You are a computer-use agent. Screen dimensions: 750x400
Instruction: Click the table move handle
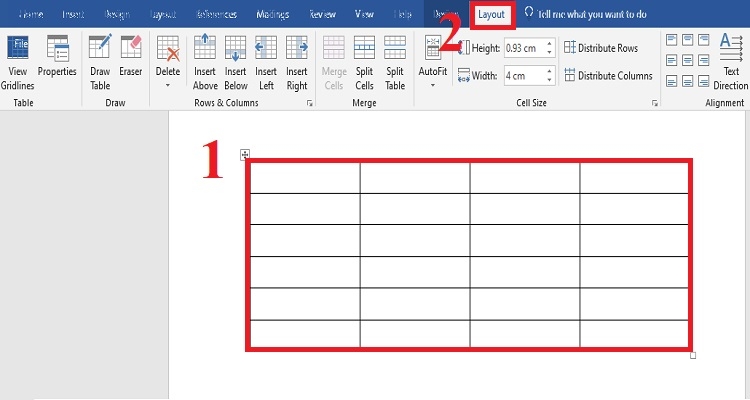[245, 155]
